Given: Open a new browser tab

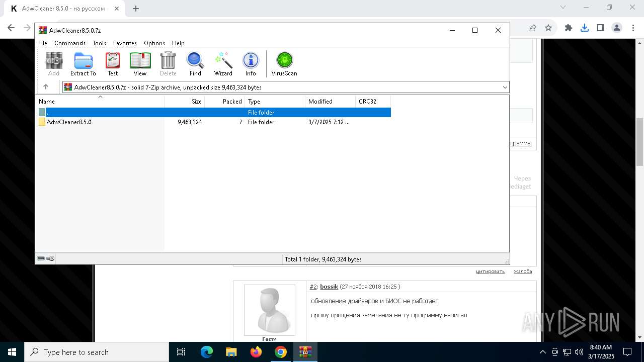Looking at the screenshot, I should coord(136,9).
